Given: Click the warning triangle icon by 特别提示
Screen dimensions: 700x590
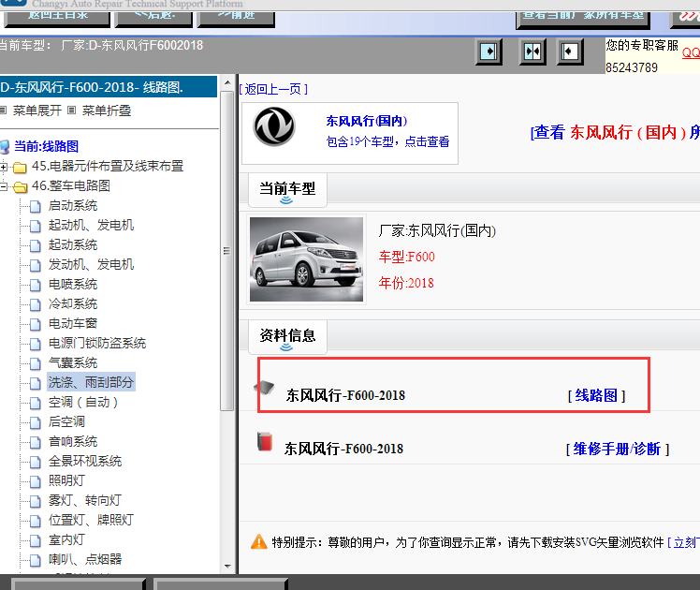Looking at the screenshot, I should point(259,541).
